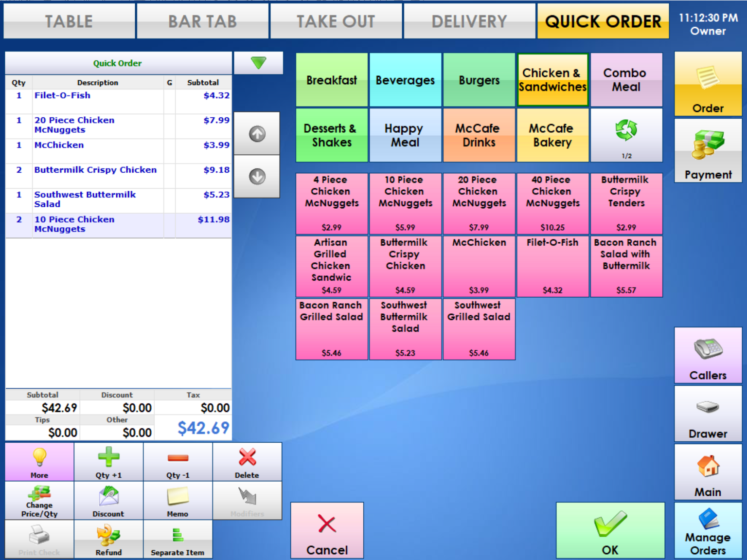This screenshot has width=747, height=560.
Task: Open the Combo Meal category
Action: tap(626, 80)
